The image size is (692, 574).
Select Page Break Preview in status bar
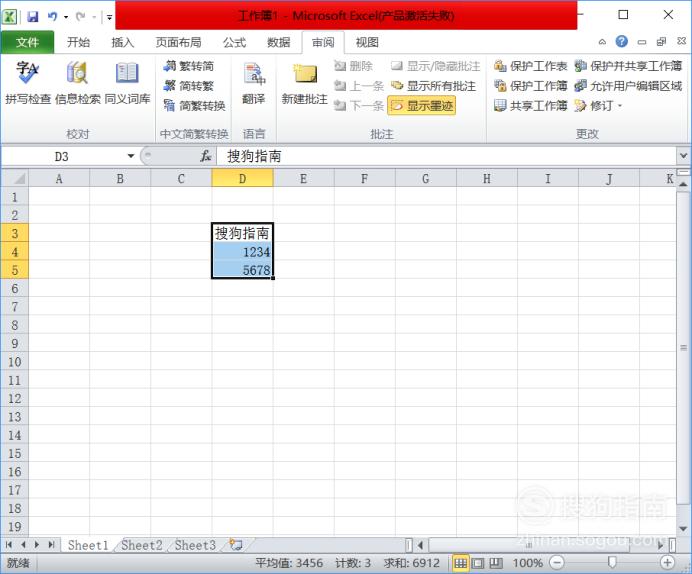click(x=496, y=563)
